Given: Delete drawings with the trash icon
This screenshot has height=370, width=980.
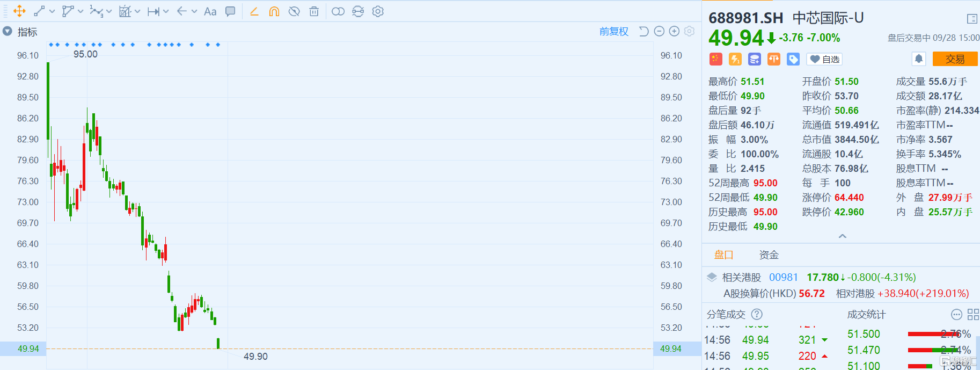Looking at the screenshot, I should coord(314,11).
